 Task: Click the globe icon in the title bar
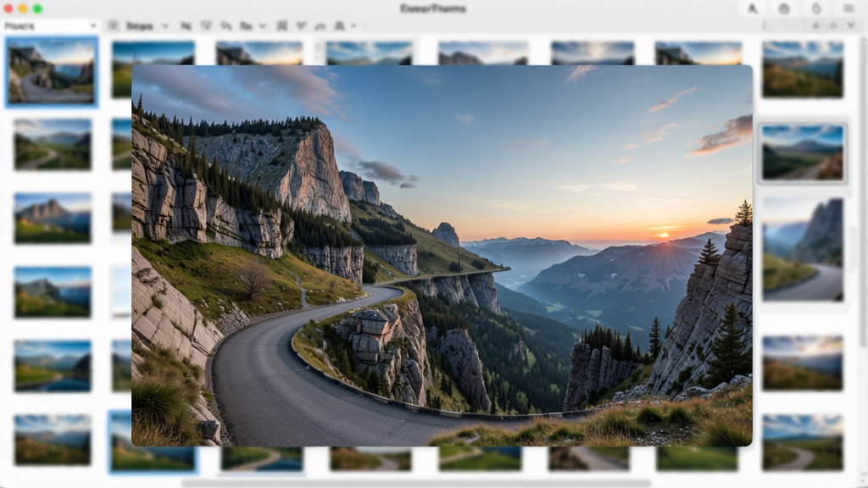pos(784,8)
